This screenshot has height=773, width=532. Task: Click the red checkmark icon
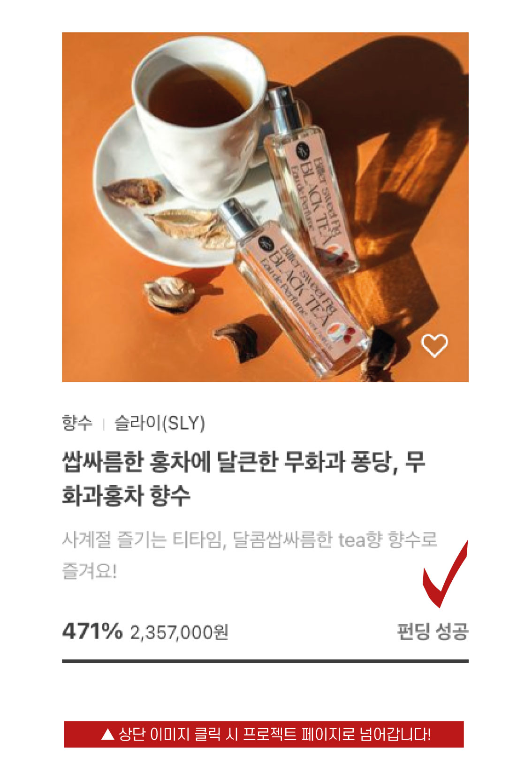click(445, 575)
